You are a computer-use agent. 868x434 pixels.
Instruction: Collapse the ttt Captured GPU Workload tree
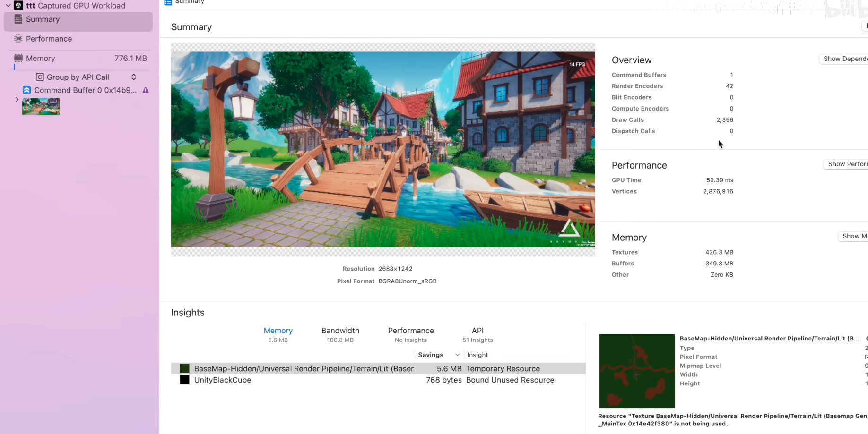[8, 6]
